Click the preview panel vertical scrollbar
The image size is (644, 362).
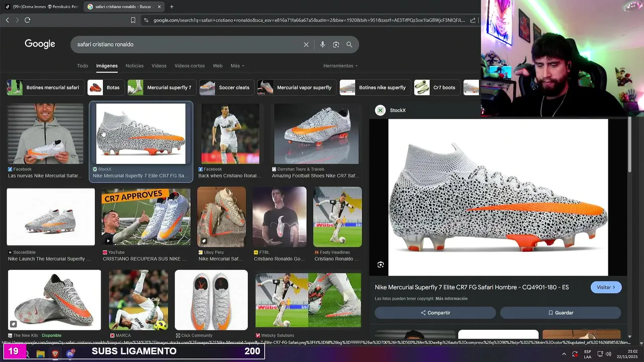click(x=629, y=146)
